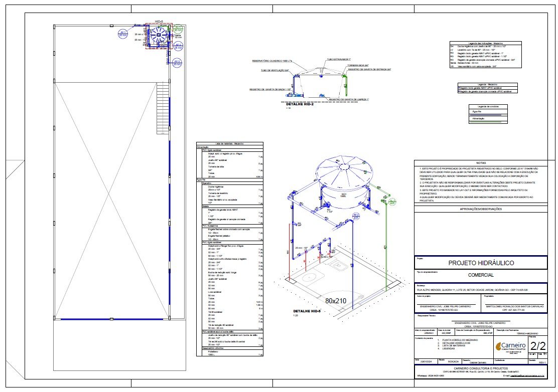Select the 2/2 sheet number
The image size is (558, 392).
(x=537, y=346)
